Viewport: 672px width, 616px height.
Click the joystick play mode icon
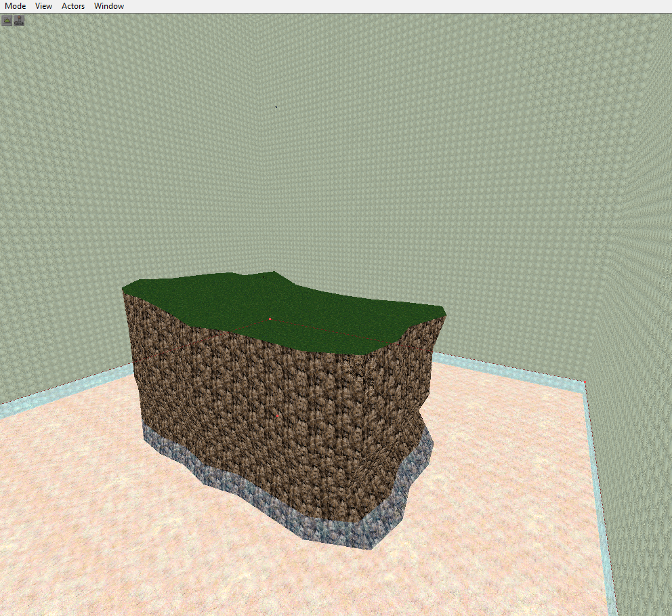20,20
